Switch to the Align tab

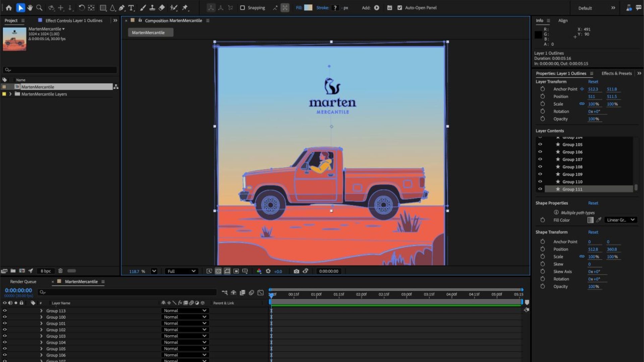pyautogui.click(x=562, y=20)
